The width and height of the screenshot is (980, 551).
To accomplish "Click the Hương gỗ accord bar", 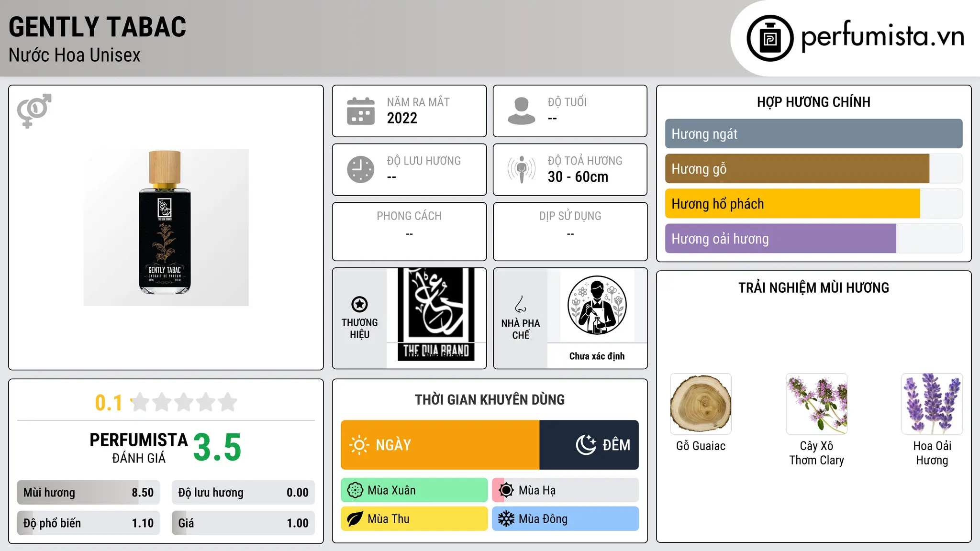I will pos(814,169).
